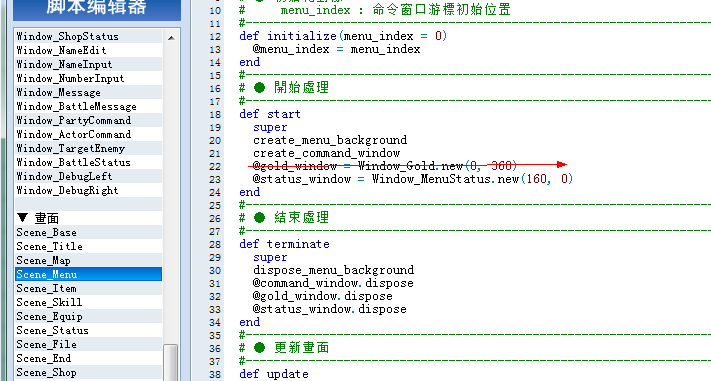Click the @gold_window = Window_Gold.new line
Viewport: 711px width, 381px height.
click(385, 166)
